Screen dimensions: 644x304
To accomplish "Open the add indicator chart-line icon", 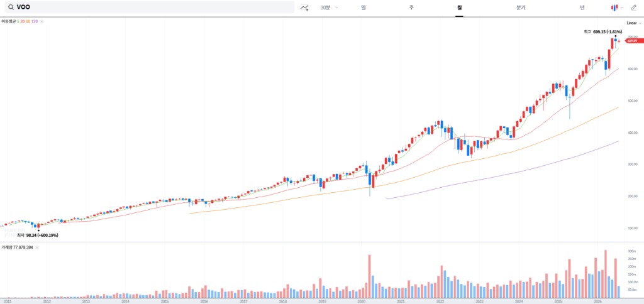I will pos(304,8).
